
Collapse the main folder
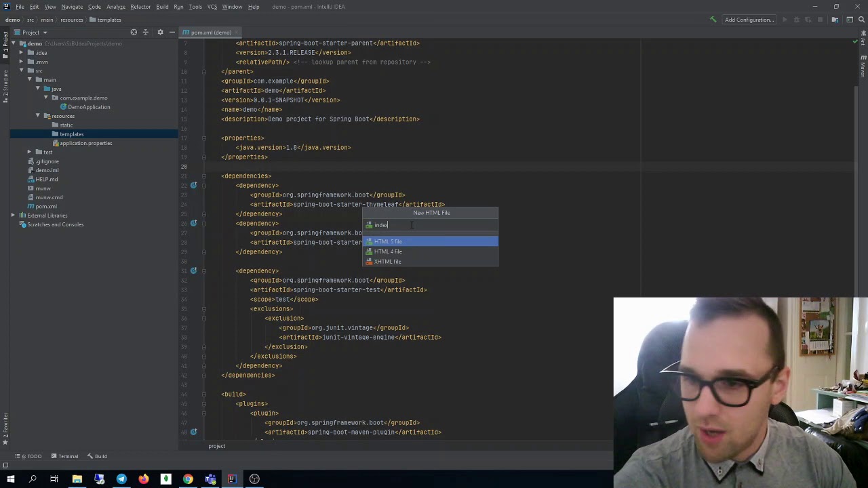(29, 80)
